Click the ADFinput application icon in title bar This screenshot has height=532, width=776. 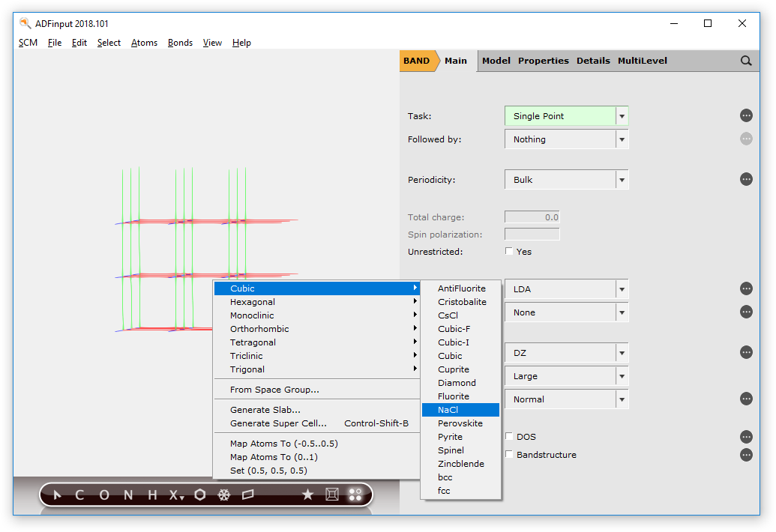pos(25,23)
